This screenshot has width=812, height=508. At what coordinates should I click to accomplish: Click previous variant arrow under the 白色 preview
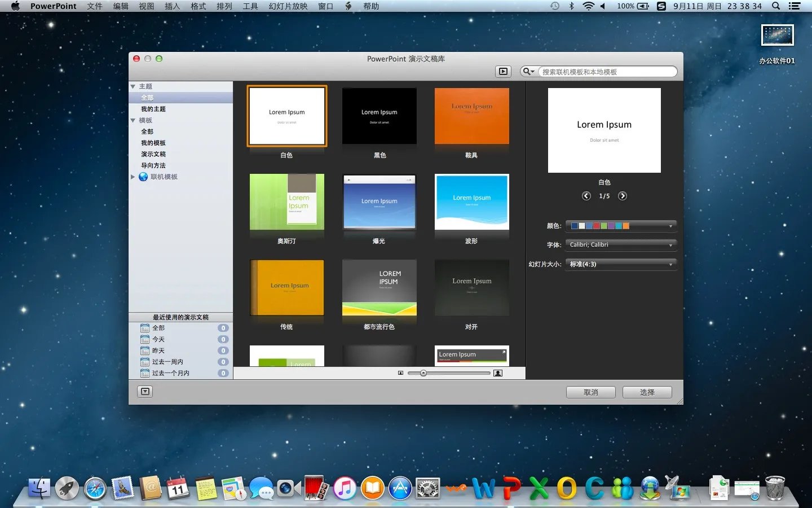click(x=586, y=196)
